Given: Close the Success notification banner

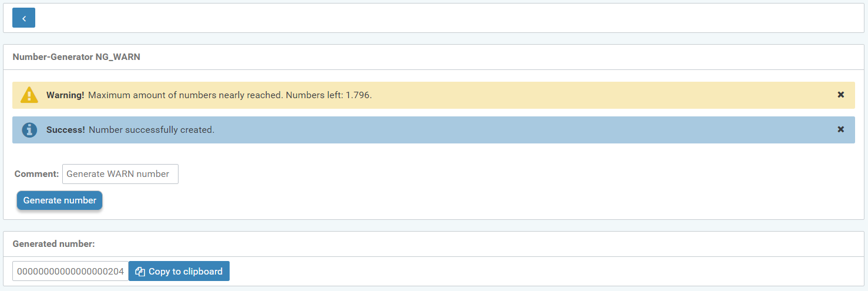Looking at the screenshot, I should click(x=840, y=129).
